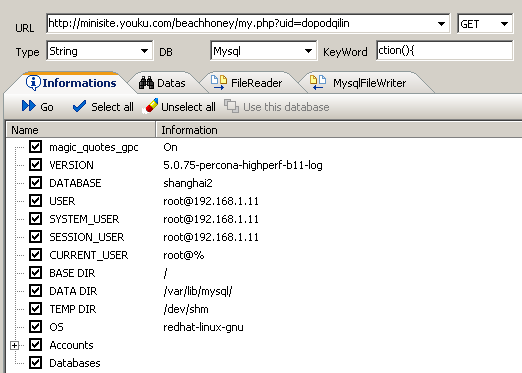Click Use this database label
This screenshot has width=522, height=373.
click(286, 107)
